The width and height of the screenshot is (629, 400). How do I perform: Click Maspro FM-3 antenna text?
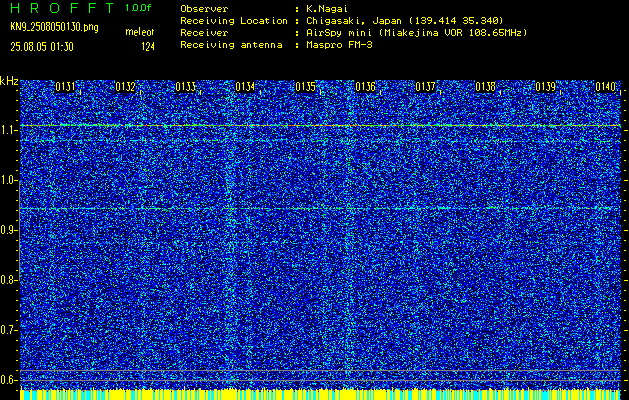pos(339,45)
